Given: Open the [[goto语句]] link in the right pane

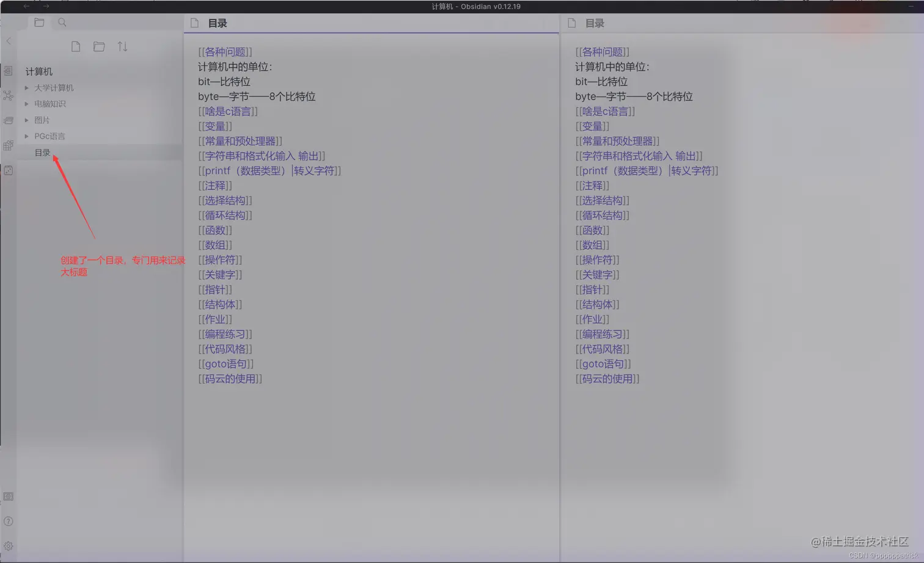Looking at the screenshot, I should [603, 363].
